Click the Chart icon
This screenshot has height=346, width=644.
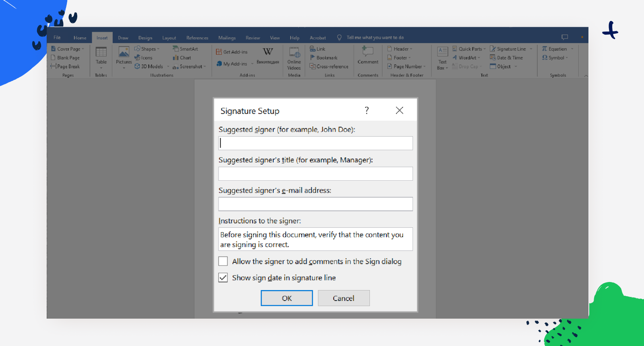coord(176,58)
